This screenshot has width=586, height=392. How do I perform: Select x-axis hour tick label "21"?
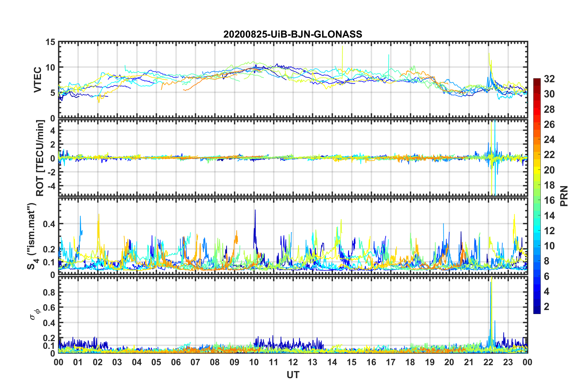469,362
